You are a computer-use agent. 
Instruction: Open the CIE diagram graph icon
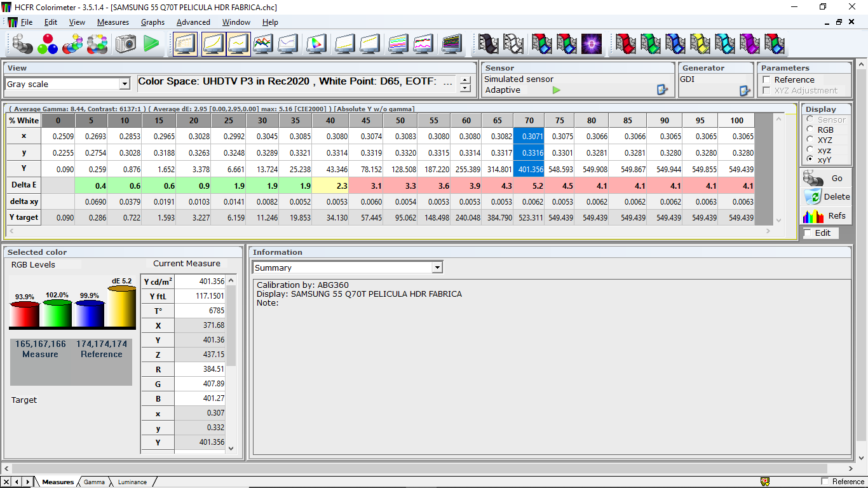[316, 44]
